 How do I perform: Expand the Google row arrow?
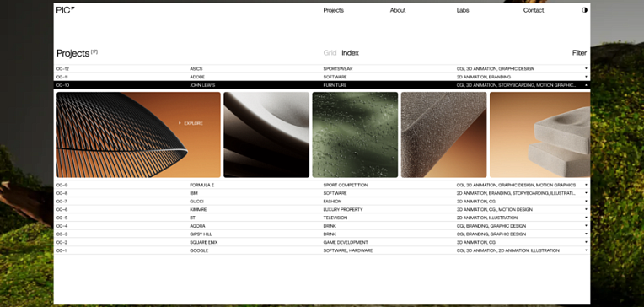tap(586, 250)
